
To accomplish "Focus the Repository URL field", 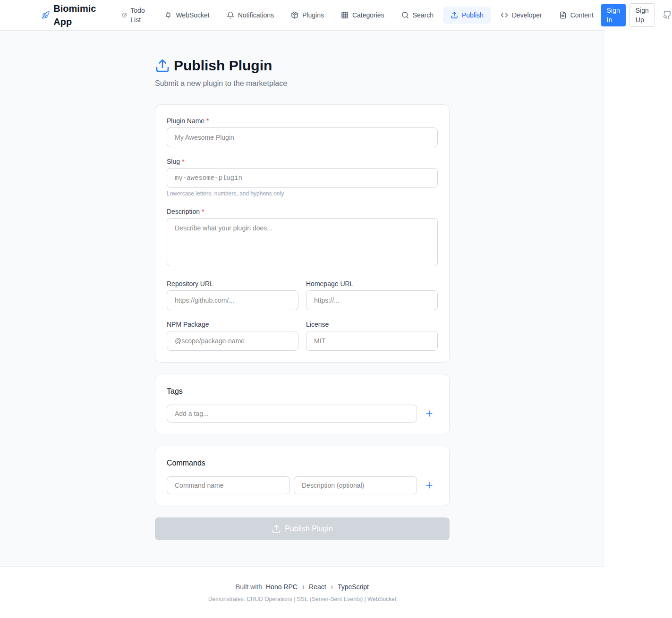I will tap(232, 300).
